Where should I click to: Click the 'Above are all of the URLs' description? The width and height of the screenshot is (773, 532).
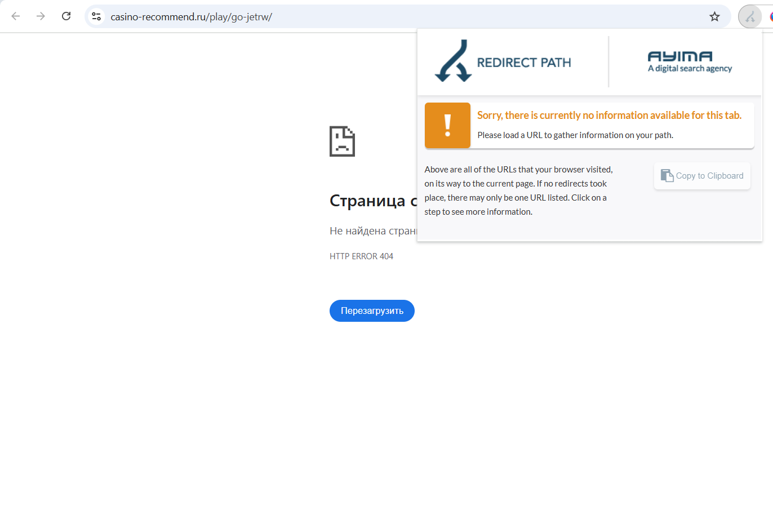[x=518, y=190]
